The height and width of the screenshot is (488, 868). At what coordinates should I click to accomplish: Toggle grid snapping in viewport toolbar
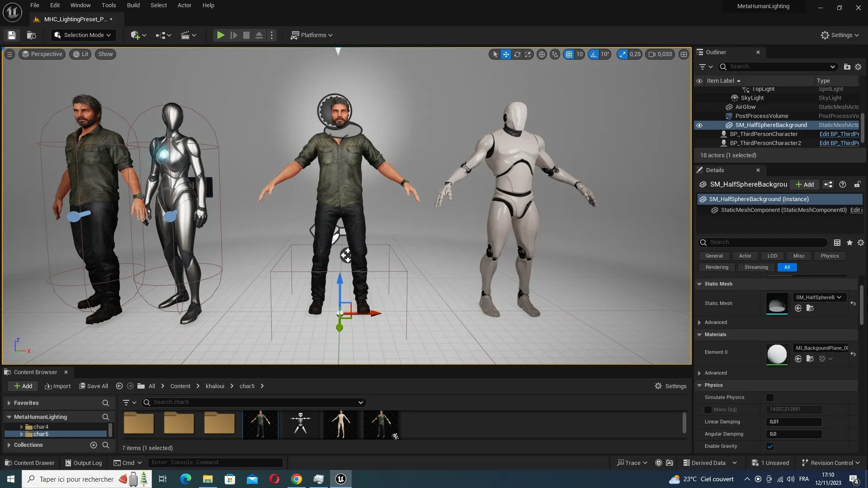click(569, 54)
